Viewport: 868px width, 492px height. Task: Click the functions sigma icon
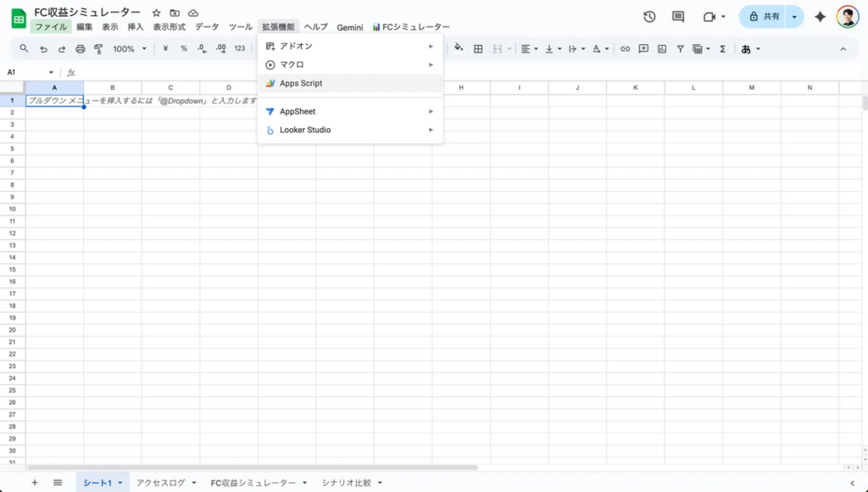722,49
